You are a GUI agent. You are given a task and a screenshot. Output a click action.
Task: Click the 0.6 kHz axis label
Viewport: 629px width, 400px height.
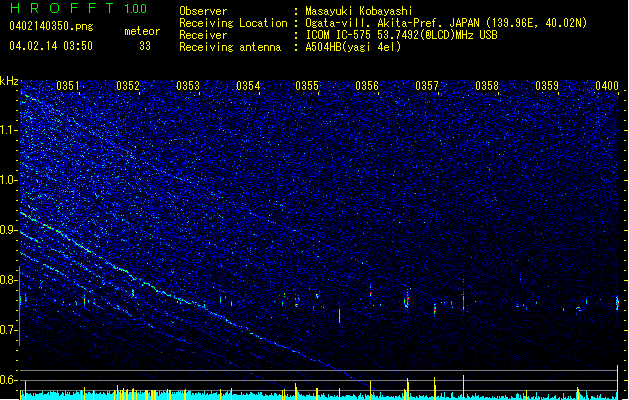[x=9, y=380]
